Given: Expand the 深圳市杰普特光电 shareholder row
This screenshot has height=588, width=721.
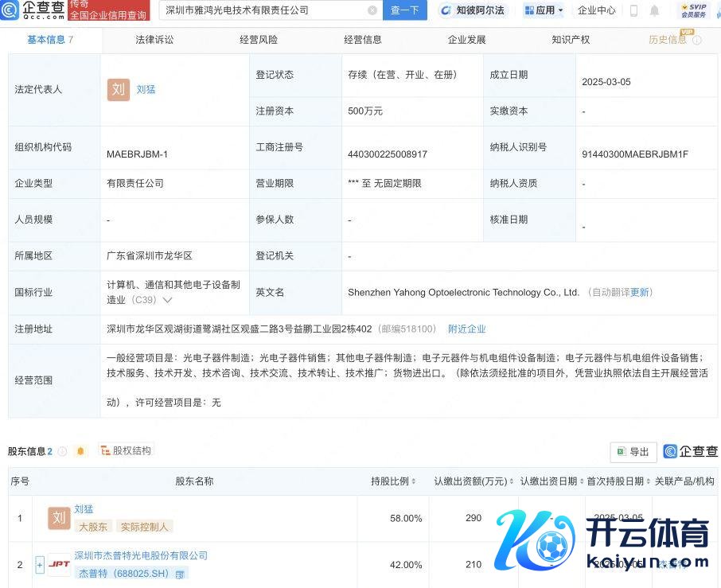Looking at the screenshot, I should pos(40,564).
